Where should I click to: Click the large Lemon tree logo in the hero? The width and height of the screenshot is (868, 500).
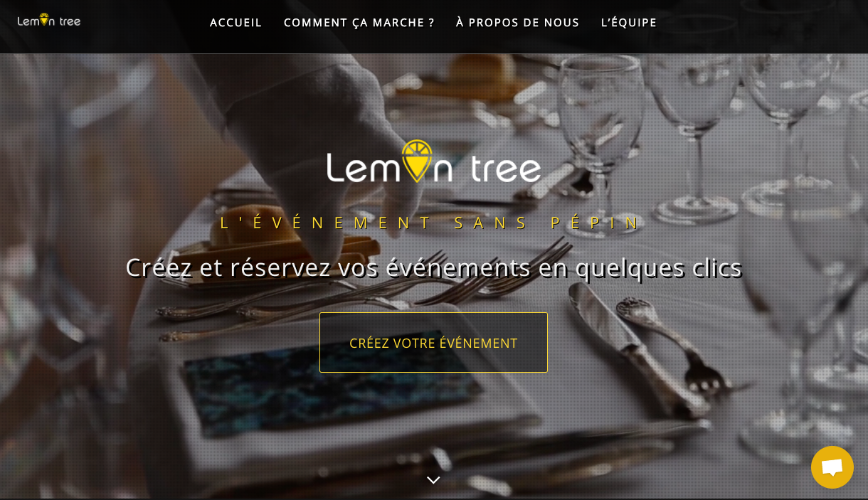(433, 161)
